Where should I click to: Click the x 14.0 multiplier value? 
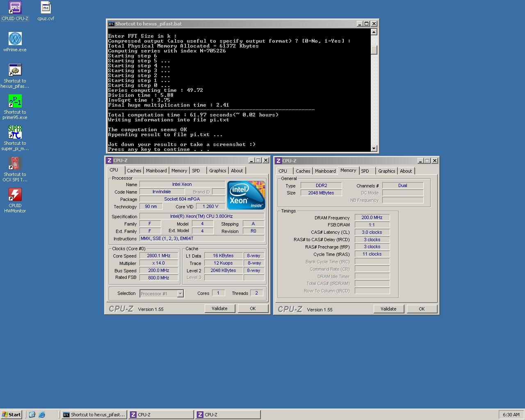[159, 263]
